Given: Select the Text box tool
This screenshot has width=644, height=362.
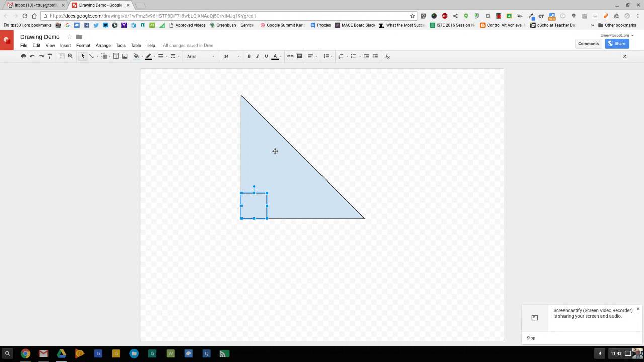Looking at the screenshot, I should click(116, 56).
